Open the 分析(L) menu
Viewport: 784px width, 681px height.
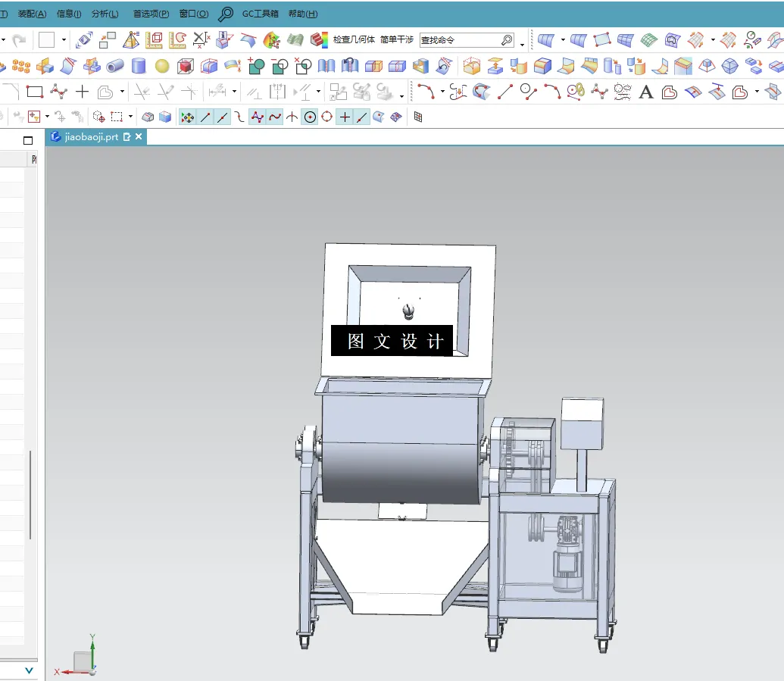pos(104,14)
